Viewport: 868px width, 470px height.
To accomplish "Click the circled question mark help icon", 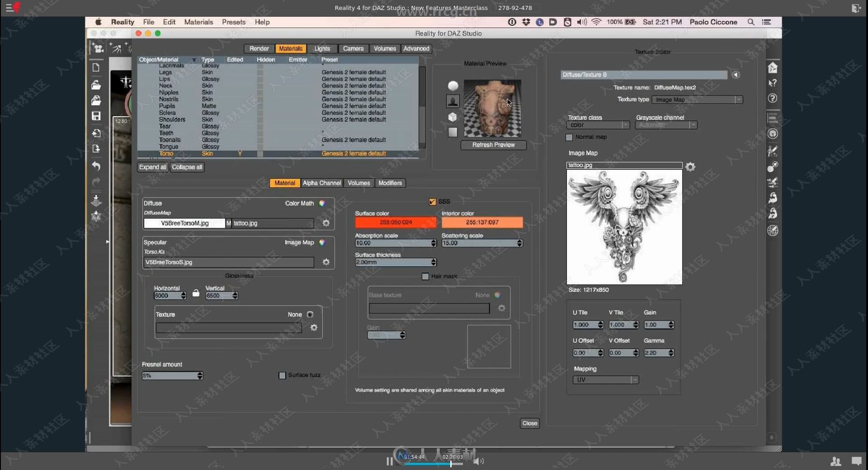I will (773, 98).
